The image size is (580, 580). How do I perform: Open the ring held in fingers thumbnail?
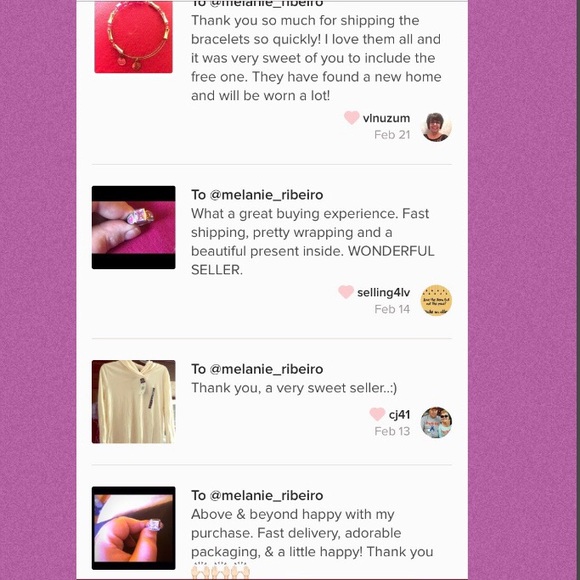[134, 528]
